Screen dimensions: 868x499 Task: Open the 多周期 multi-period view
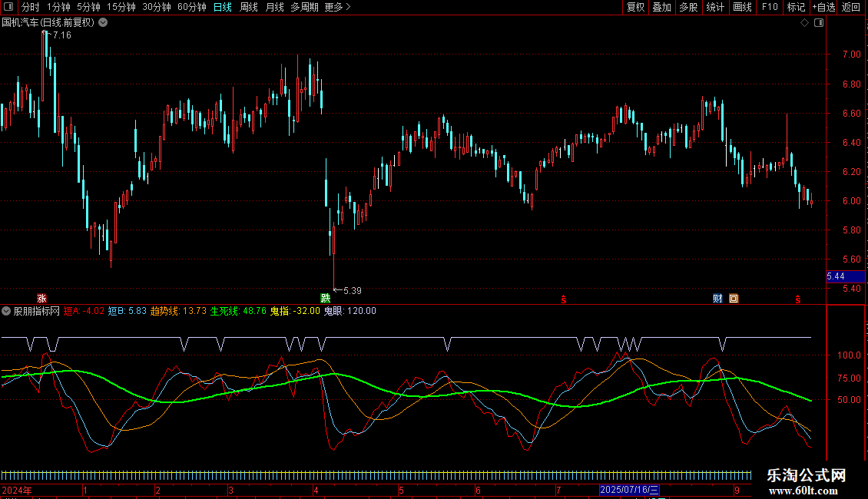304,7
